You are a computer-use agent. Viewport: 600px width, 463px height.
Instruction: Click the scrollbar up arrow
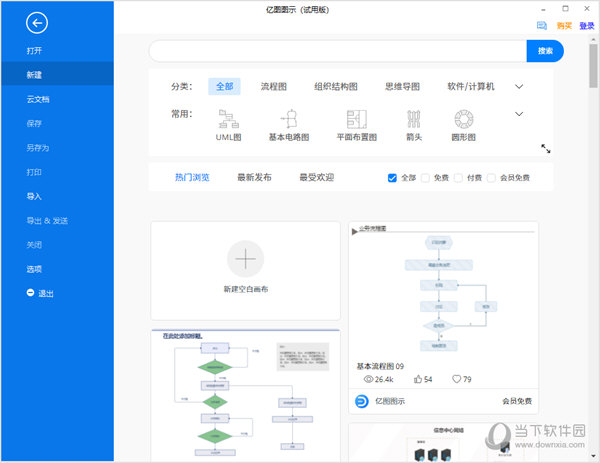point(593,39)
